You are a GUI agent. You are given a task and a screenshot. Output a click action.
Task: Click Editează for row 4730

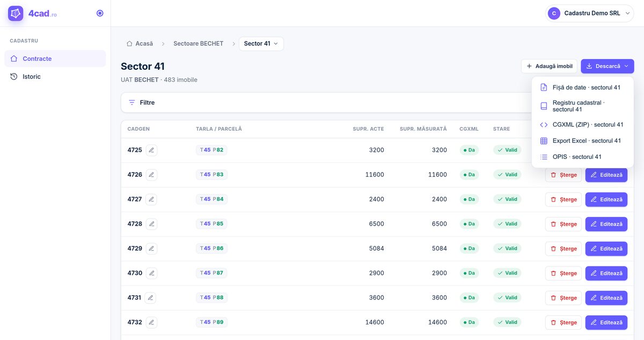click(606, 273)
